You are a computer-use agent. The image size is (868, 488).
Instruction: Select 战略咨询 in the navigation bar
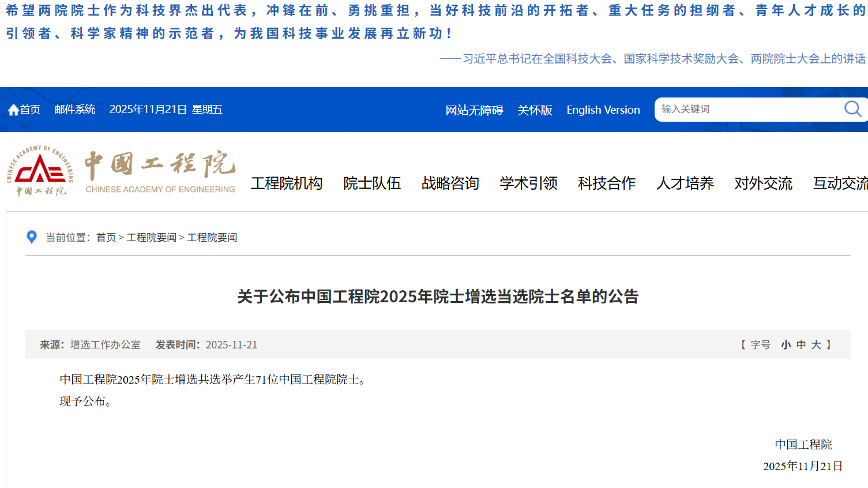click(x=450, y=183)
